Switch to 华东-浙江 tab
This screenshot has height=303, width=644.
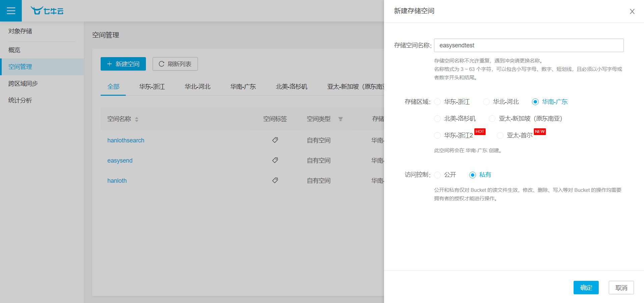(x=152, y=87)
